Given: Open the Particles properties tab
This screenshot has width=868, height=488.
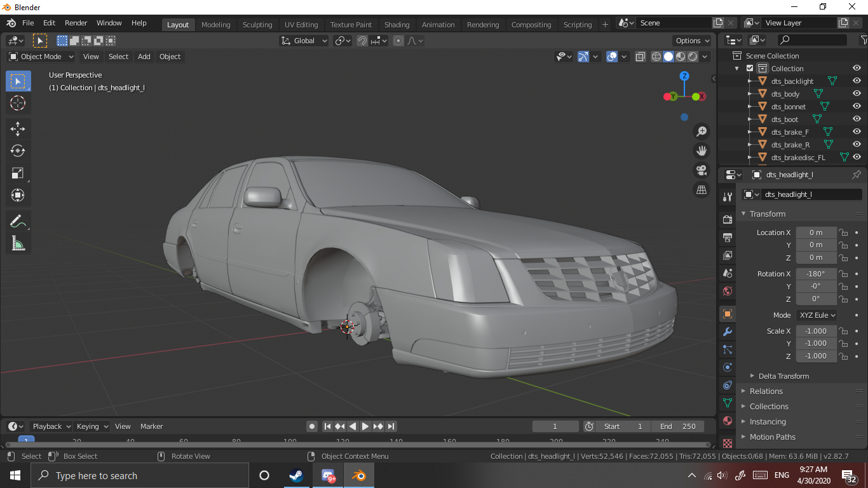Looking at the screenshot, I should coord(728,349).
